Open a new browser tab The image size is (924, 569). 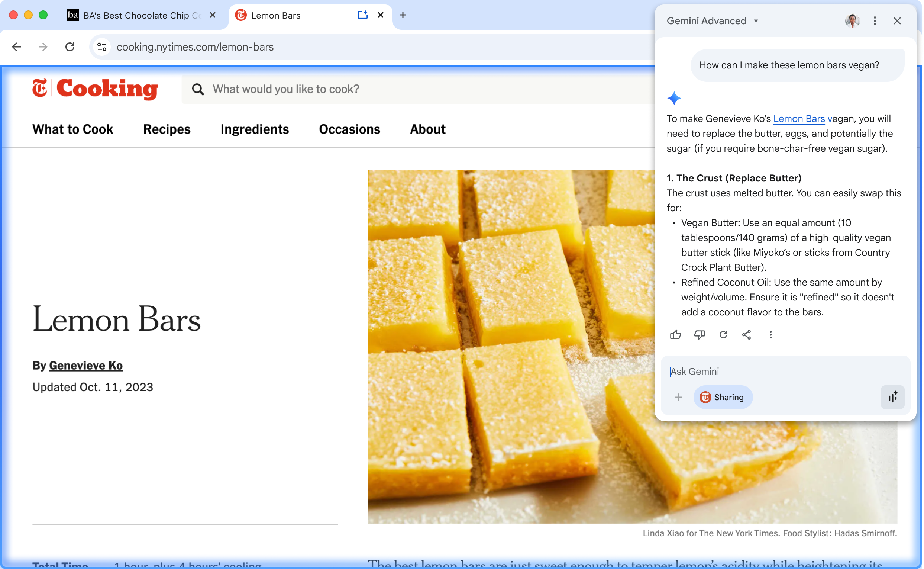coord(403,15)
